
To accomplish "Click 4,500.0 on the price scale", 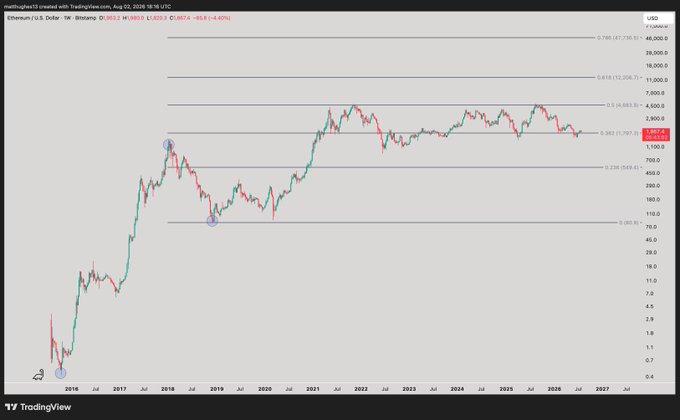I will pyautogui.click(x=655, y=106).
